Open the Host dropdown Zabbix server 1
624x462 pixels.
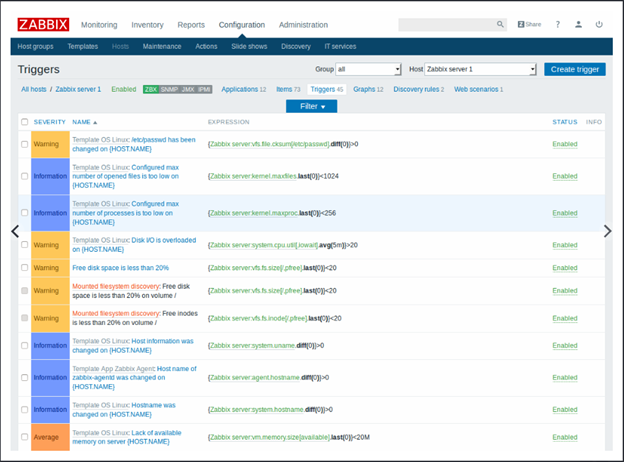480,69
